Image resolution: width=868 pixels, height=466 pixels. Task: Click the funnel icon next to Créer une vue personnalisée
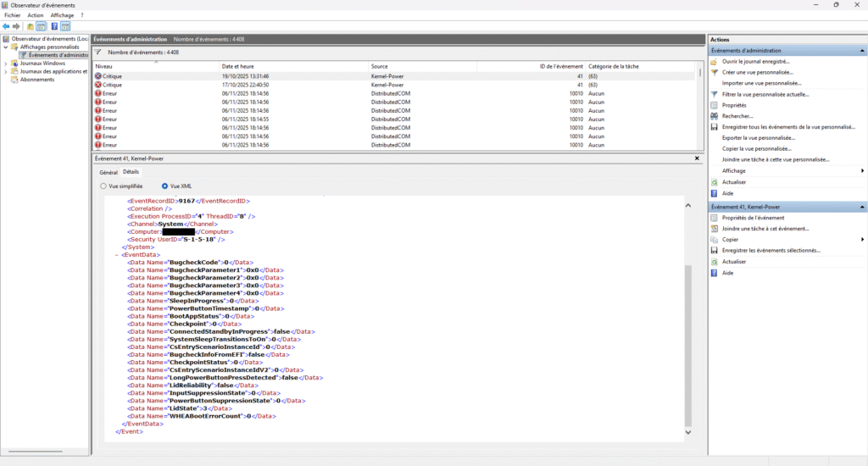point(715,72)
